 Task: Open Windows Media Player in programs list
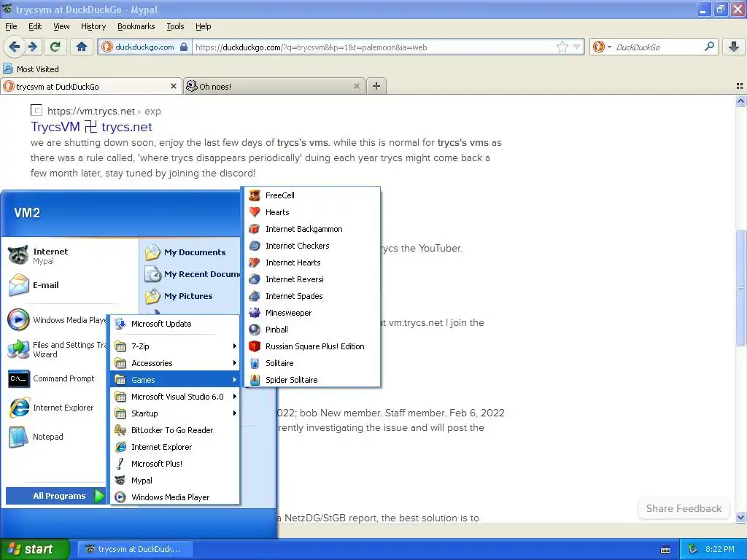175,497
